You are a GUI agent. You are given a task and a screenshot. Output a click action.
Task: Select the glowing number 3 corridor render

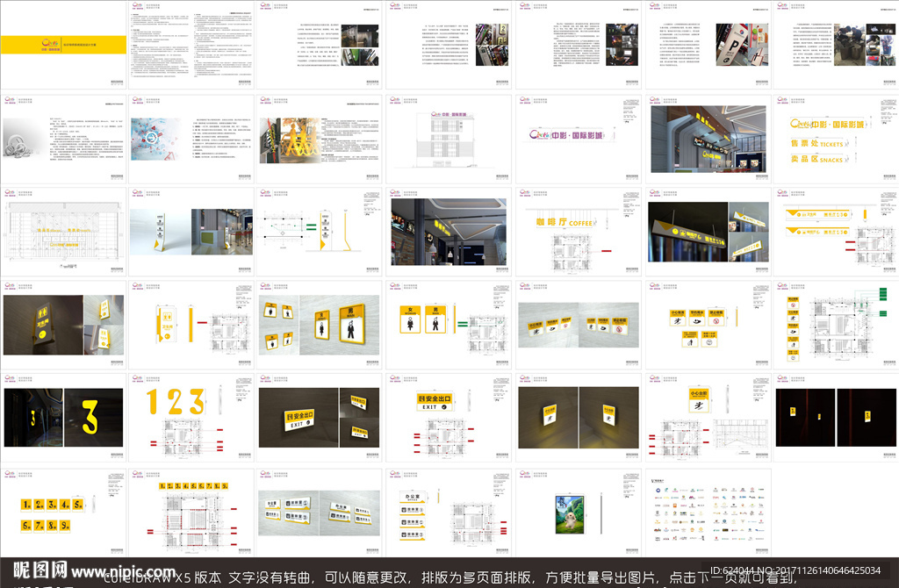coord(63,417)
